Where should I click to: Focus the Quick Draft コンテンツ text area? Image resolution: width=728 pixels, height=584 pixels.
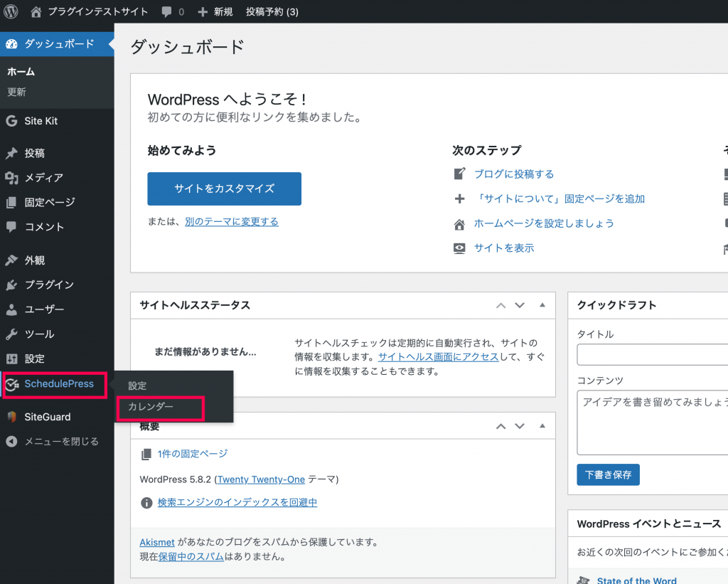tap(653, 423)
